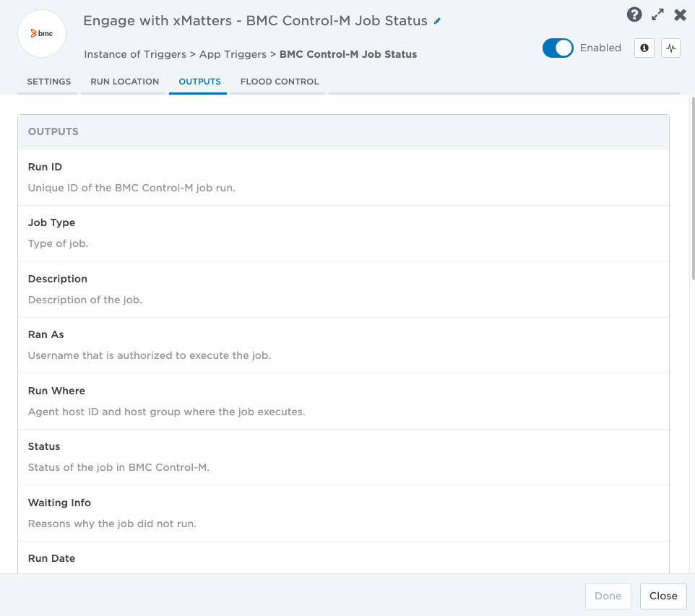This screenshot has width=695, height=616.
Task: Open the Flood Control tab
Action: (280, 82)
